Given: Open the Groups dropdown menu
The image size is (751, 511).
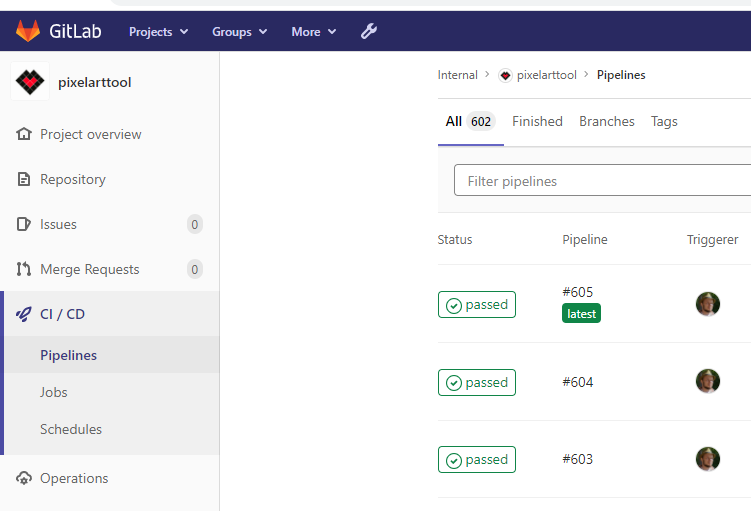Looking at the screenshot, I should coord(239,32).
